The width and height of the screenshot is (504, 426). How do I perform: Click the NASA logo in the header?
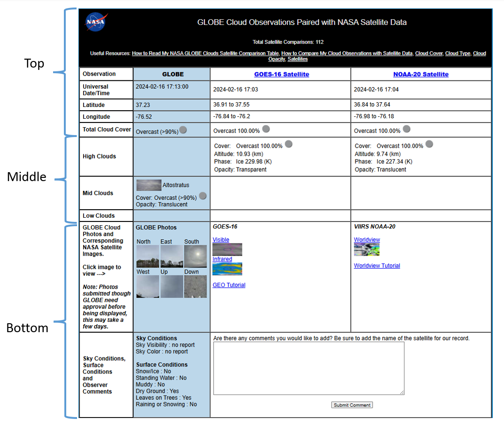(95, 22)
